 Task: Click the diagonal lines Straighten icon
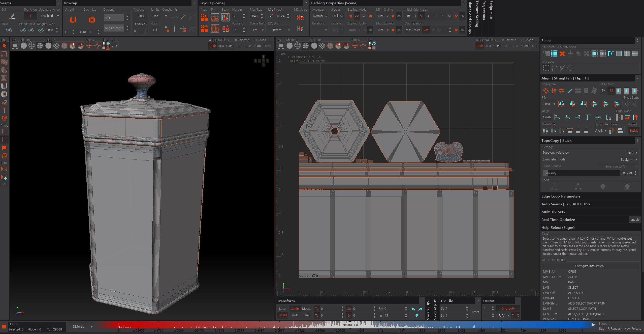point(570,91)
